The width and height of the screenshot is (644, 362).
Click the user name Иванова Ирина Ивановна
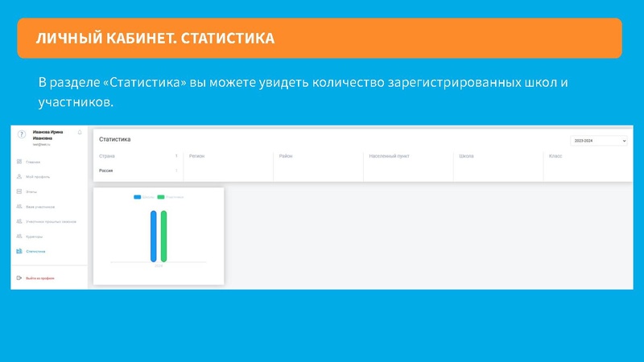click(47, 135)
